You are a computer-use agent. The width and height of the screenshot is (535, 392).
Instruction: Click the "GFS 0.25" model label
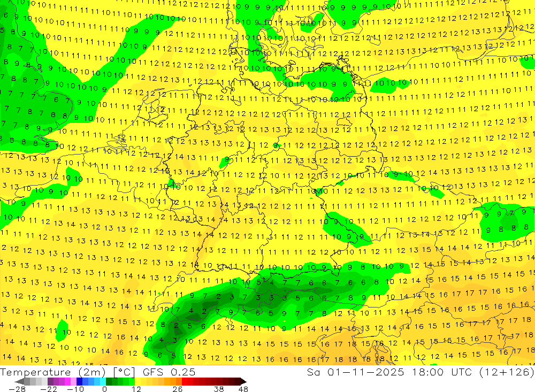point(169,372)
